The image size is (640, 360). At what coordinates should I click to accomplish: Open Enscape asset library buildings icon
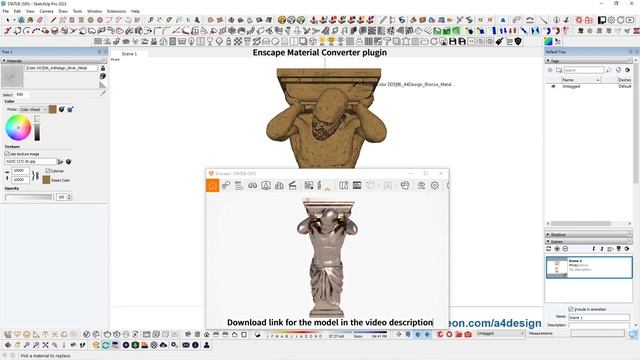[x=279, y=185]
